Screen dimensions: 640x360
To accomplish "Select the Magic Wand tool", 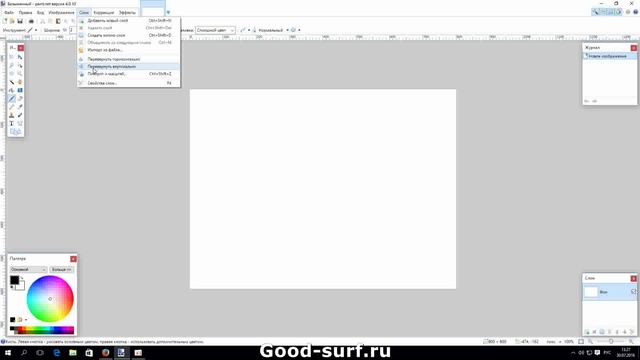I will coord(11,82).
